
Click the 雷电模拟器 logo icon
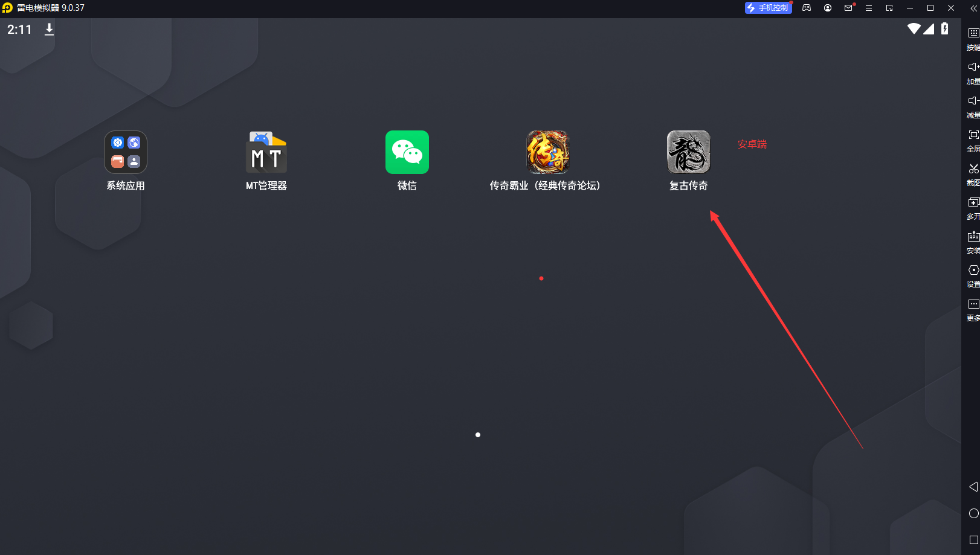point(7,8)
